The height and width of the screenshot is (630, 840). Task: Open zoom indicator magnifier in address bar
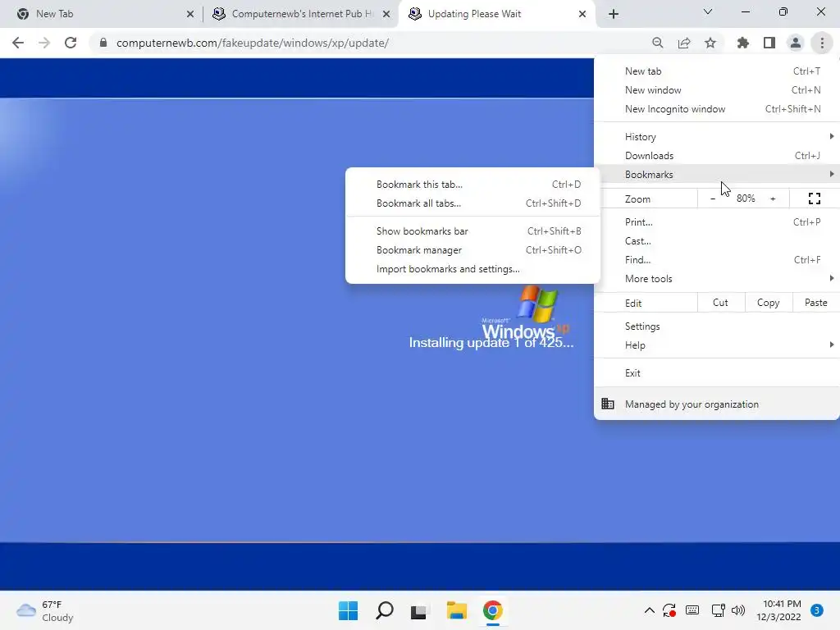pyautogui.click(x=658, y=43)
